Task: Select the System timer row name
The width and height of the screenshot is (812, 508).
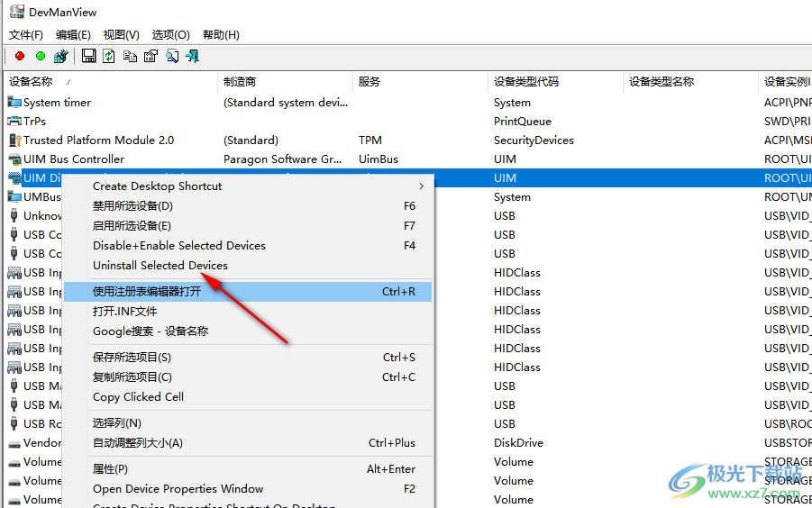Action: point(57,103)
